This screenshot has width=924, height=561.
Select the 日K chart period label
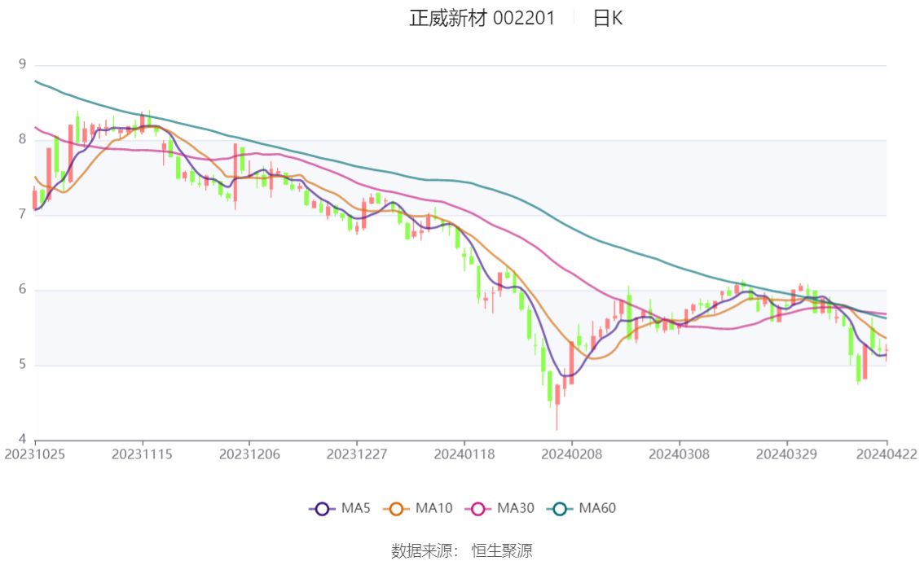[x=608, y=18]
